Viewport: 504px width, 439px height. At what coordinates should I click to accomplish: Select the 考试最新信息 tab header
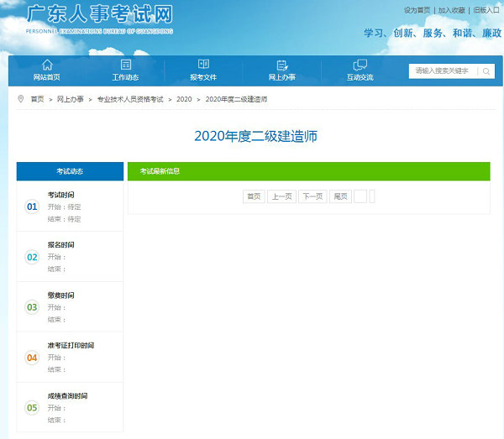[160, 171]
